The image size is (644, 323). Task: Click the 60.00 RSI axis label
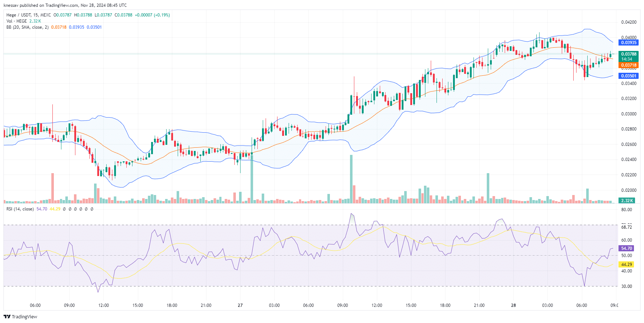627,240
